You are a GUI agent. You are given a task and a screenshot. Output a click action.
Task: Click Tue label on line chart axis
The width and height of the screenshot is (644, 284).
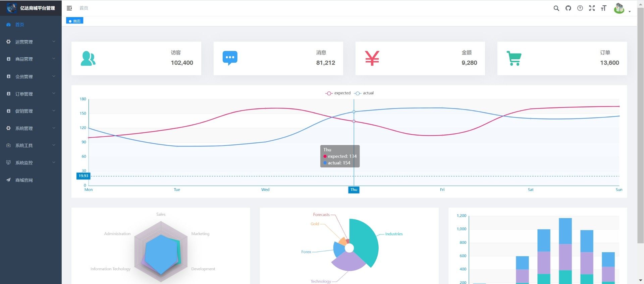point(177,190)
